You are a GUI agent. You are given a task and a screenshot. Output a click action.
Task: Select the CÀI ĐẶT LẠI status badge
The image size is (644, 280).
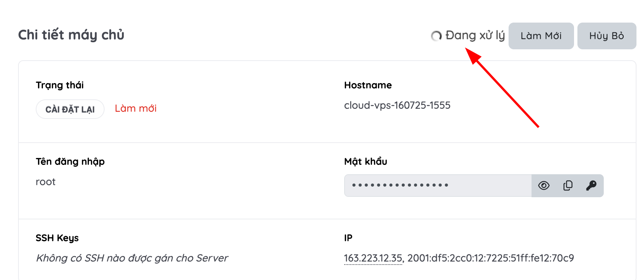[x=70, y=109]
